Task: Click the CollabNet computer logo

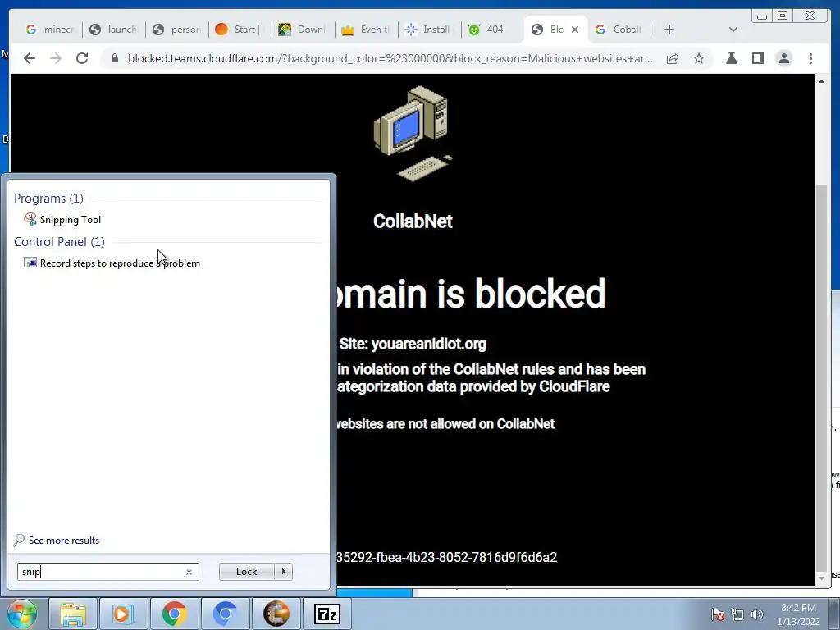Action: [x=413, y=134]
